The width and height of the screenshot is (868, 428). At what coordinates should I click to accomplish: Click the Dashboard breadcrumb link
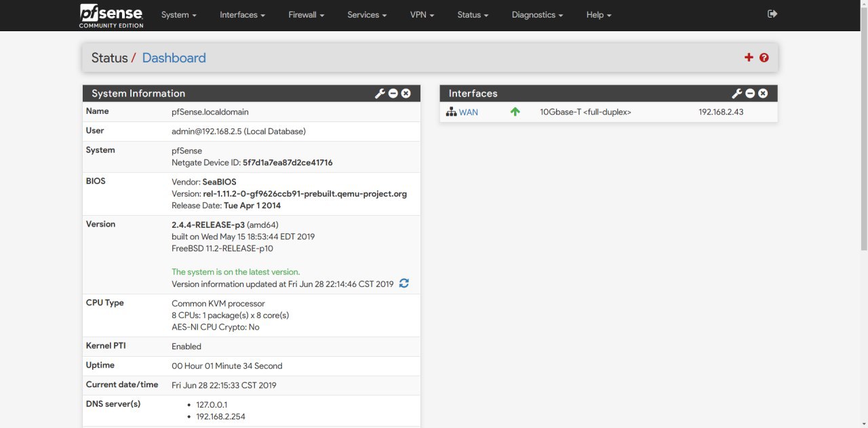tap(174, 58)
